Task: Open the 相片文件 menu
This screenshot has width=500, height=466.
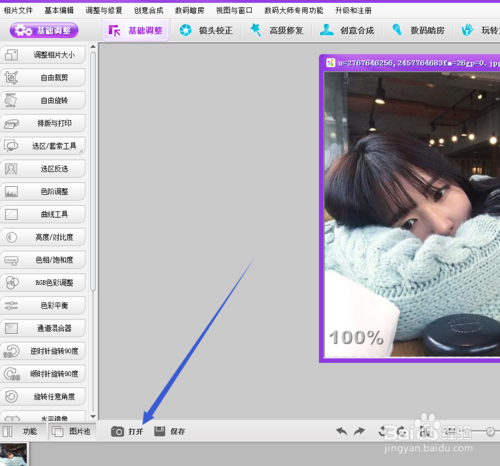Action: 18,11
